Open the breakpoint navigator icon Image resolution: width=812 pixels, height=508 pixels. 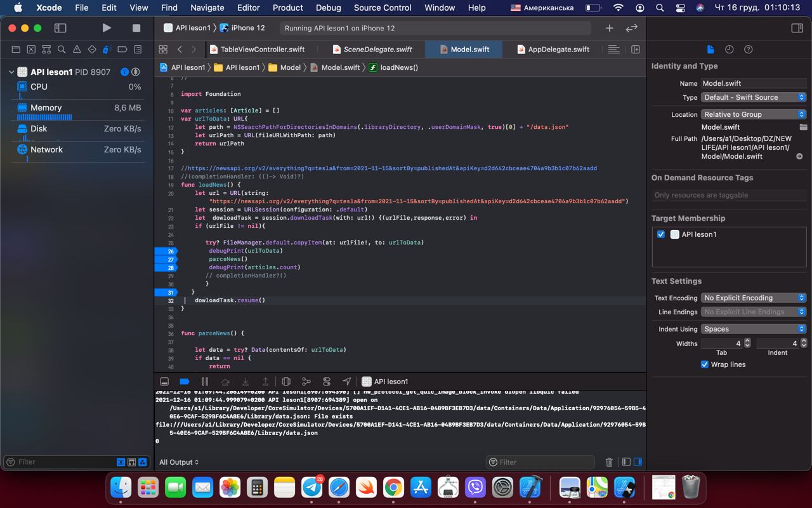[x=122, y=49]
